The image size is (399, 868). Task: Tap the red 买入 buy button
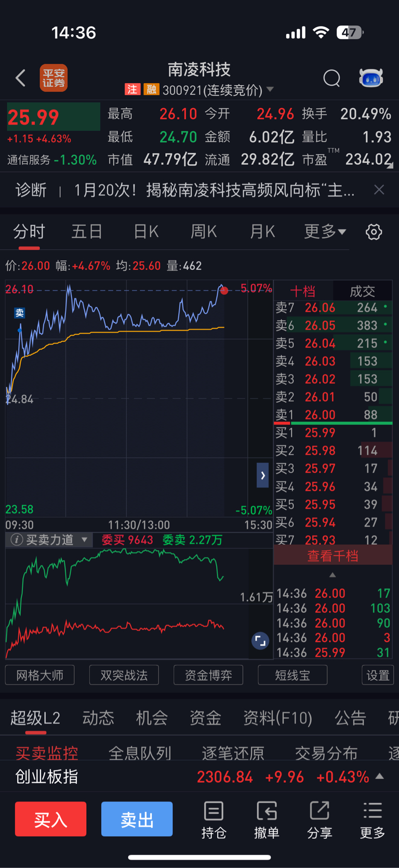[51, 819]
